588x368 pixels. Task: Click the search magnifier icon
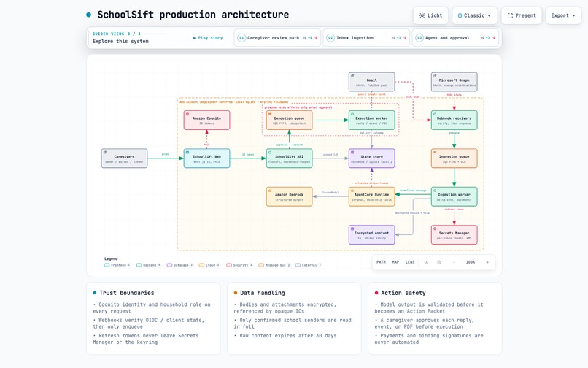pos(426,262)
